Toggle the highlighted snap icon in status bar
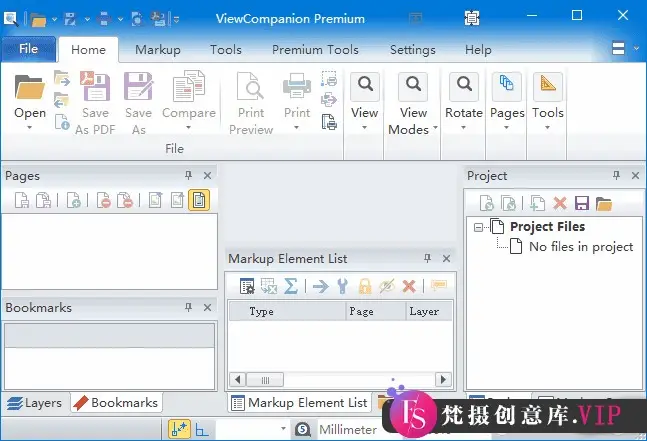The height and width of the screenshot is (441, 647). tap(179, 429)
